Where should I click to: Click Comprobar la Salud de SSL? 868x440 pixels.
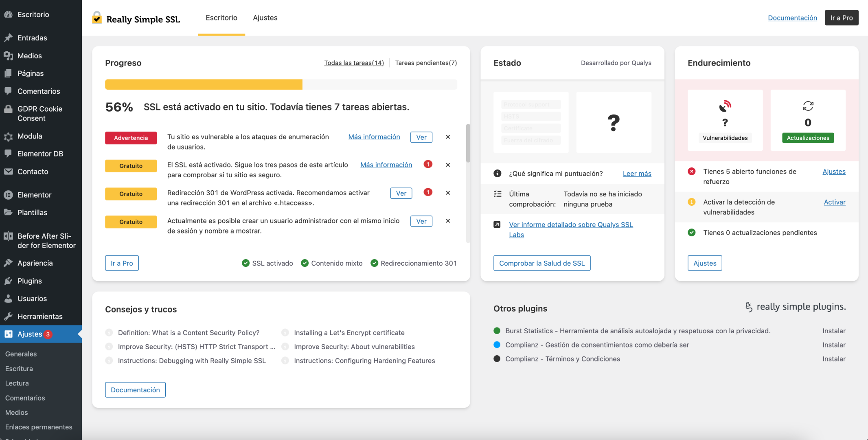click(542, 263)
